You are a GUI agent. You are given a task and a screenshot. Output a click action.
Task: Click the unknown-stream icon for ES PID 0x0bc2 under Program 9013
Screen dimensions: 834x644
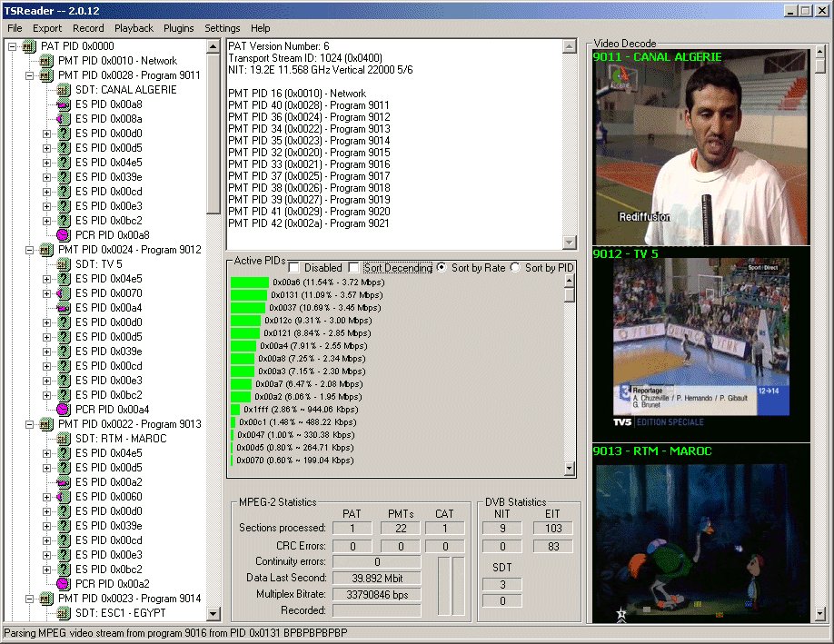tap(63, 570)
